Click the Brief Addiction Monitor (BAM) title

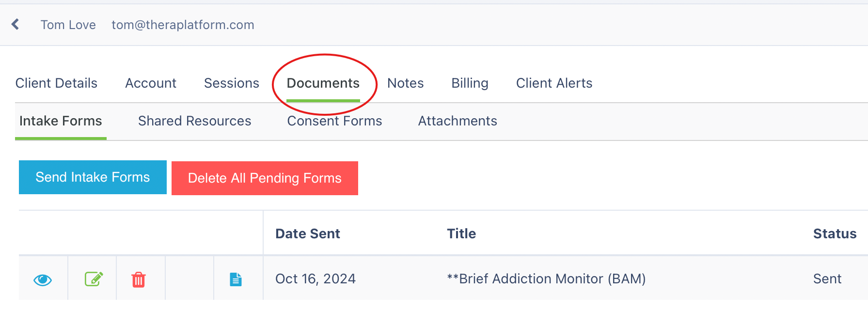point(546,279)
